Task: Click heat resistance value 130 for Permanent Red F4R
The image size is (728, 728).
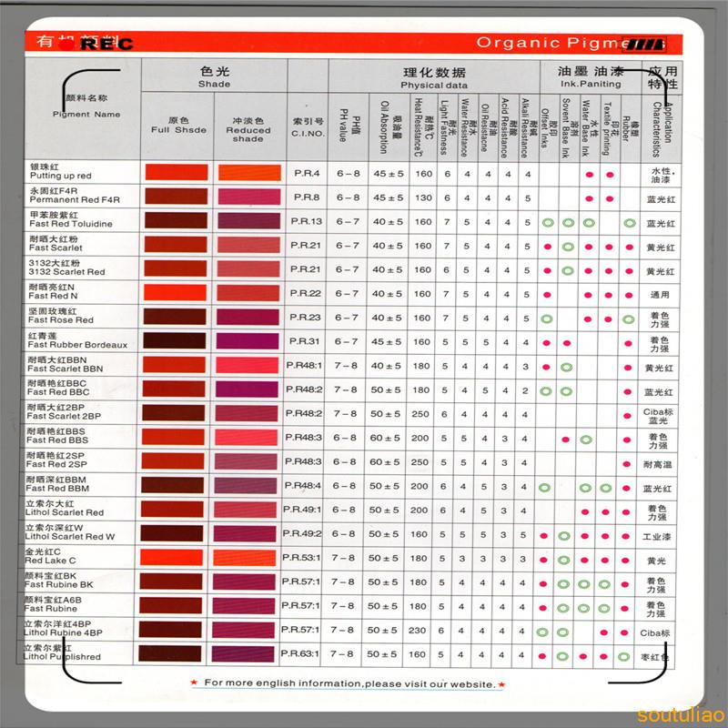Action: coord(423,197)
